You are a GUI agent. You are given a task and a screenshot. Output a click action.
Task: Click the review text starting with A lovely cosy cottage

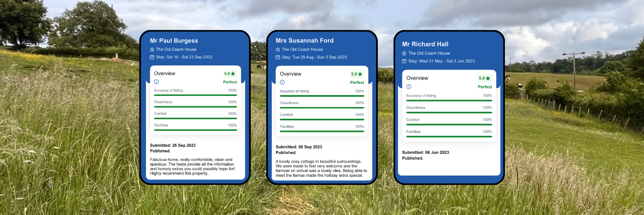coord(319,168)
